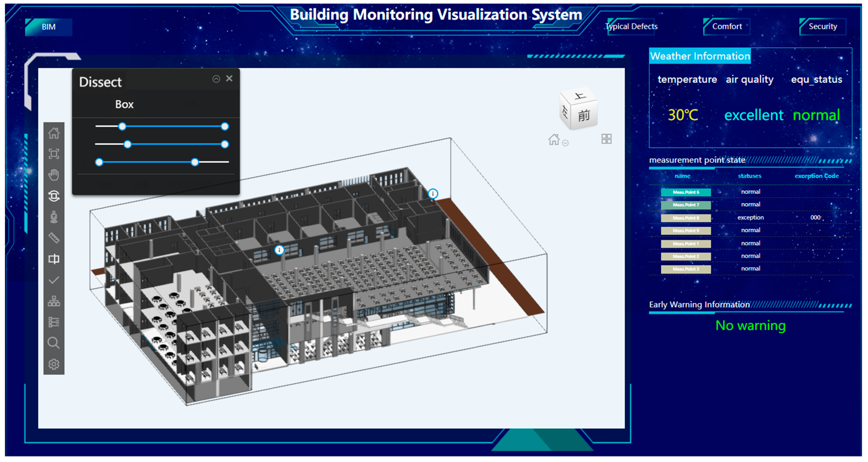Switch to the Security tab
The width and height of the screenshot is (868, 462).
pyautogui.click(x=823, y=26)
